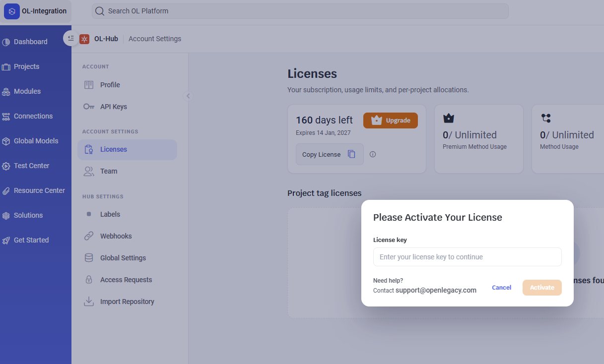The image size is (604, 364).
Task: Open Access Requests
Action: tap(127, 280)
